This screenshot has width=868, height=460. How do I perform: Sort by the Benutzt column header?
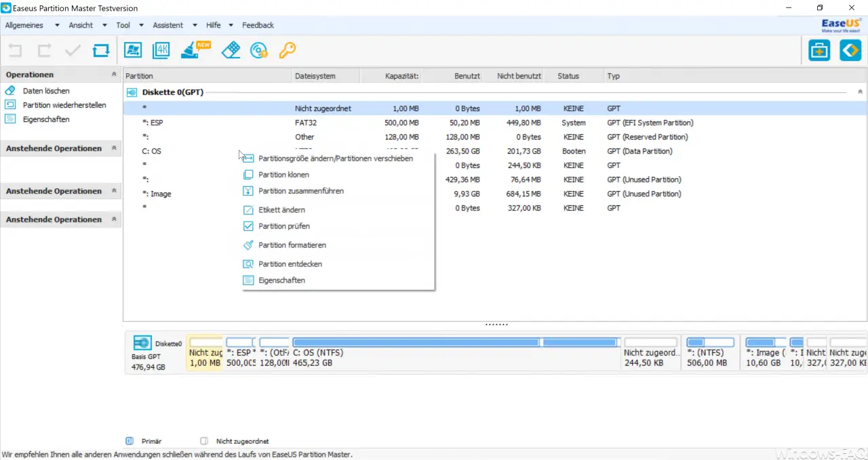[452, 76]
